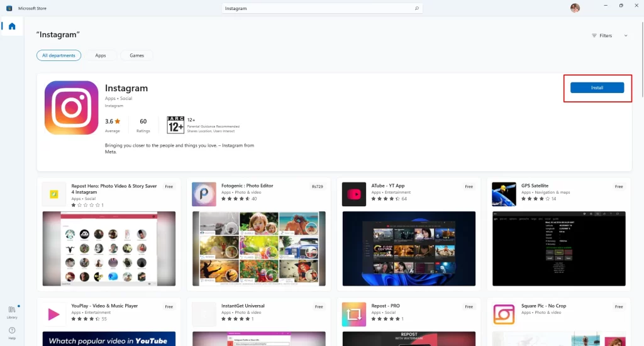Open the Library icon in sidebar
The width and height of the screenshot is (644, 346).
pyautogui.click(x=12, y=311)
